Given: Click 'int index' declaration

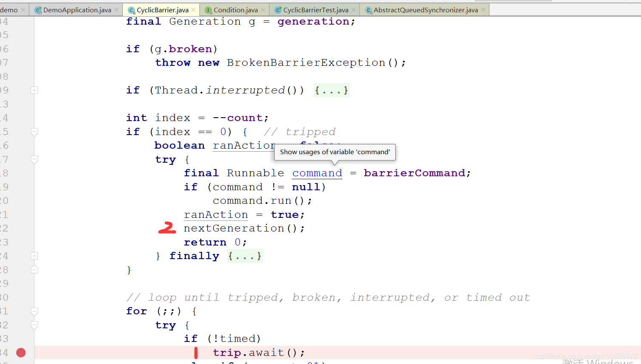Looking at the screenshot, I should click(158, 118).
